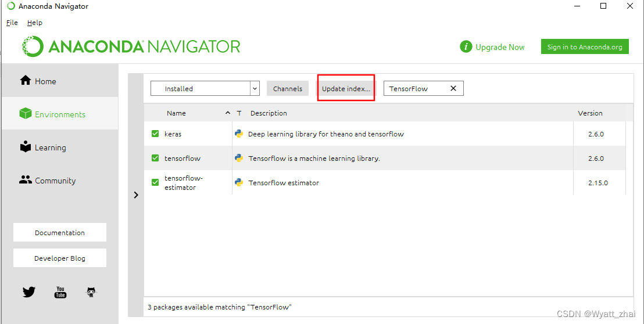Viewport: 644px width, 324px height.
Task: Sign in to Anaconda.org
Action: pyautogui.click(x=585, y=47)
